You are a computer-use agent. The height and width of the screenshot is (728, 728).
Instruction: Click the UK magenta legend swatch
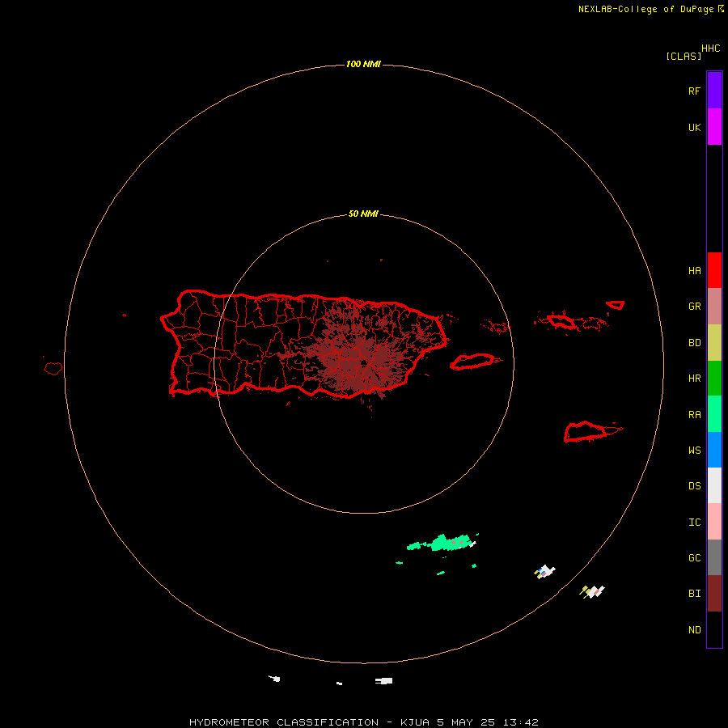point(714,127)
